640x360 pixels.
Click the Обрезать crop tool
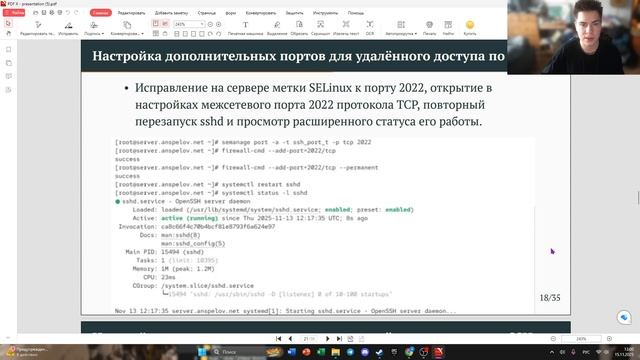[299, 28]
